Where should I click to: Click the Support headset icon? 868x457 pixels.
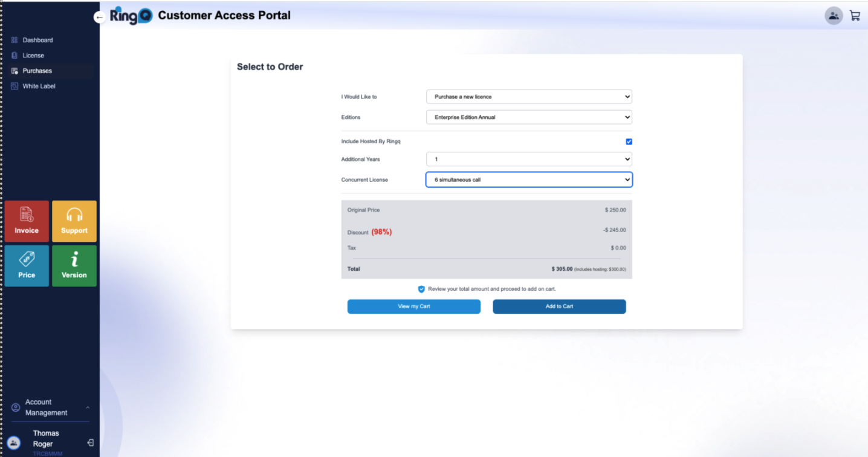point(74,221)
